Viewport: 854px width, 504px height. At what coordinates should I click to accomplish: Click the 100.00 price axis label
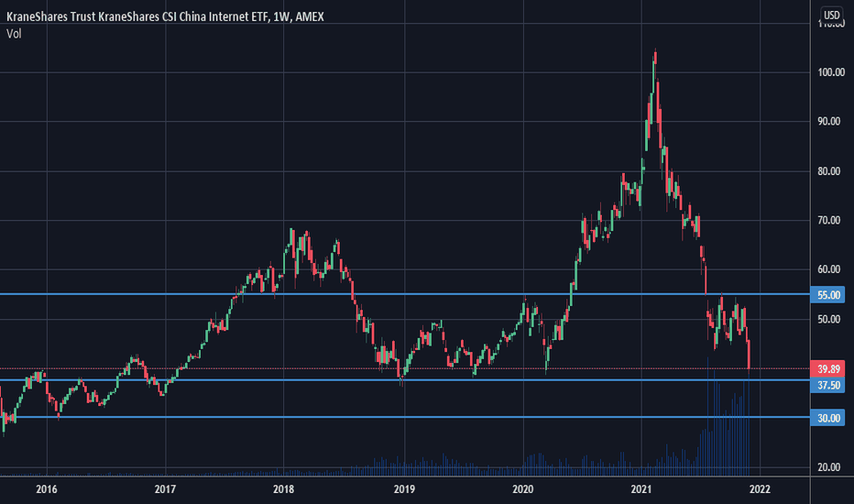coord(831,72)
